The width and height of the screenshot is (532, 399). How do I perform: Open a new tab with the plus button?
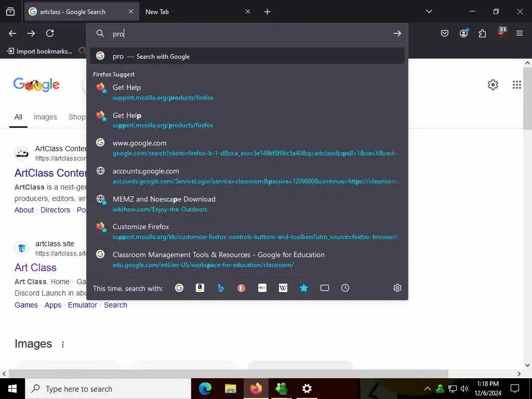point(268,12)
